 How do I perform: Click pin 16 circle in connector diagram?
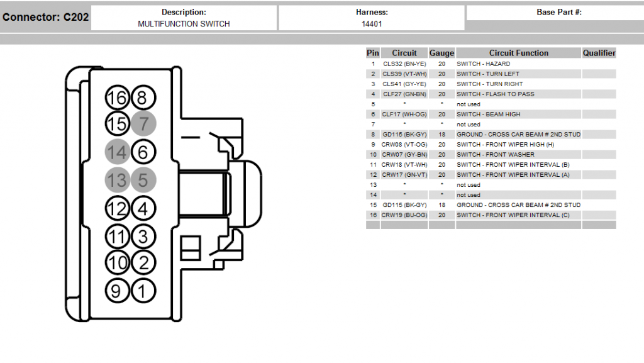[x=117, y=98]
